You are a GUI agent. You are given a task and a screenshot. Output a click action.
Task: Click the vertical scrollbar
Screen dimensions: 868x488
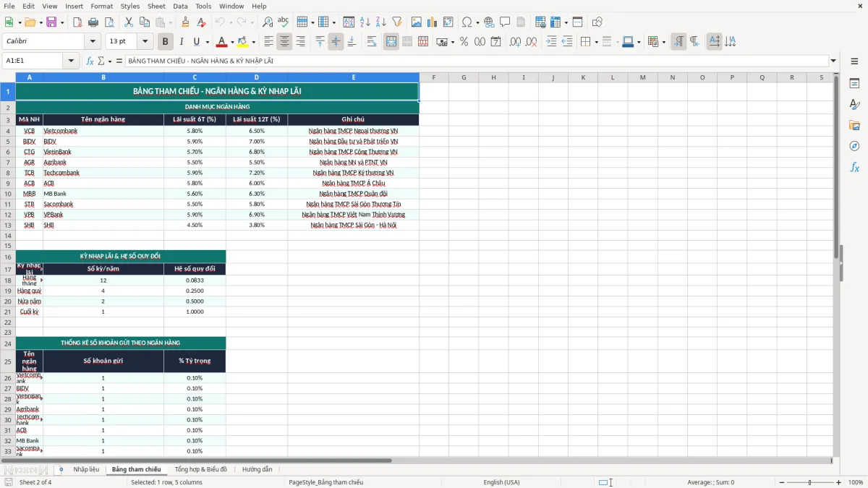pyautogui.click(x=837, y=264)
